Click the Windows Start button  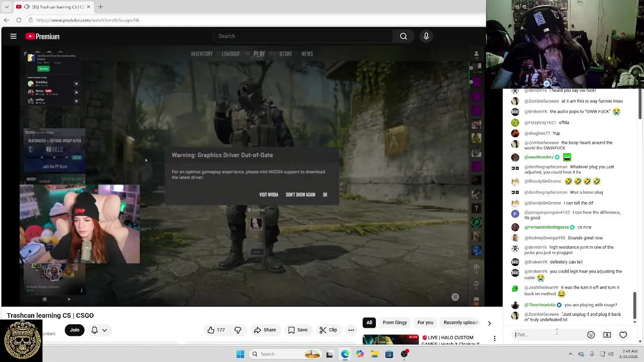pos(240,354)
